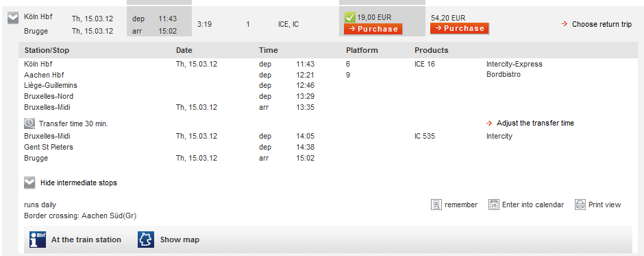644x256 pixels.
Task: Click the Hide intermediate stops text
Action: [x=79, y=183]
